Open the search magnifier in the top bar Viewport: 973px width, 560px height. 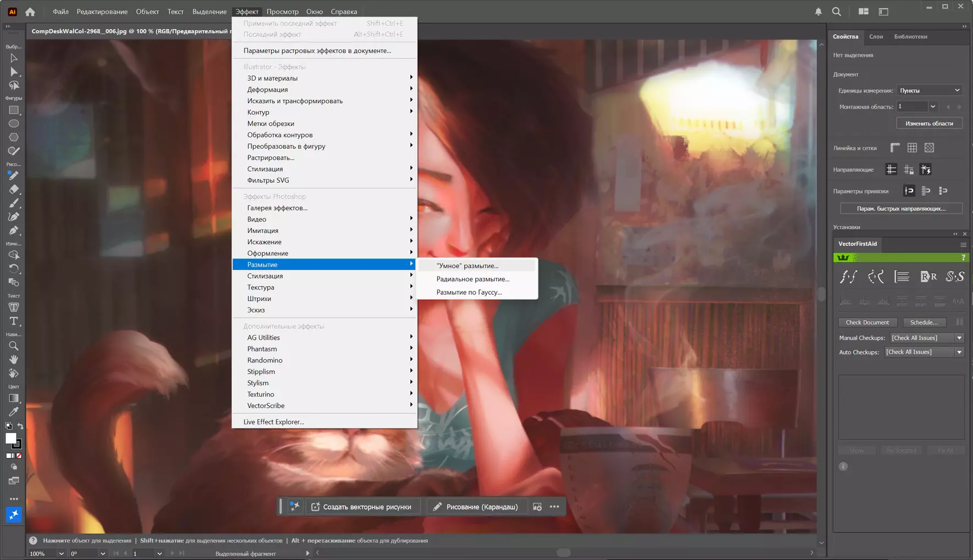836,12
